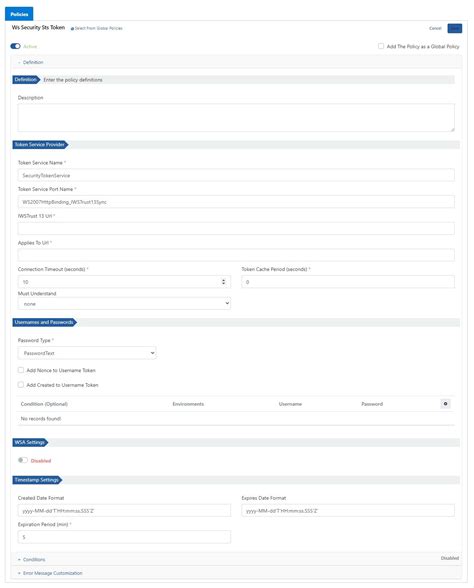Focus the IWSTrust 13 Url field
Viewport: 474px width, 588px height.
coord(236,228)
